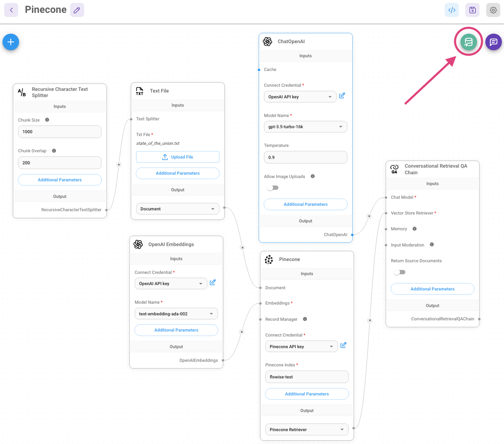Click the green upsert vector database icon
The image size is (504, 444).
tap(468, 42)
